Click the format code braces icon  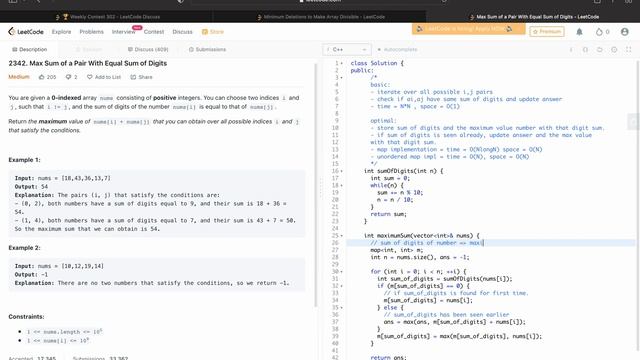tap(585, 49)
